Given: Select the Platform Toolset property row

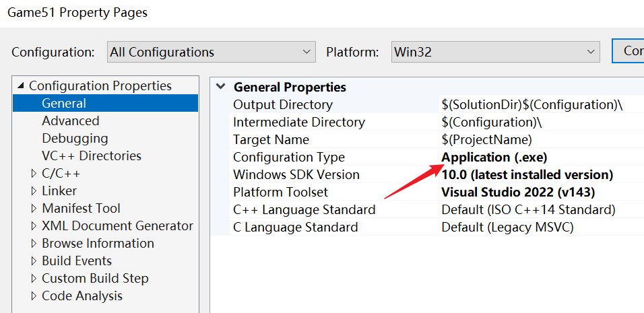Looking at the screenshot, I should [x=280, y=193].
